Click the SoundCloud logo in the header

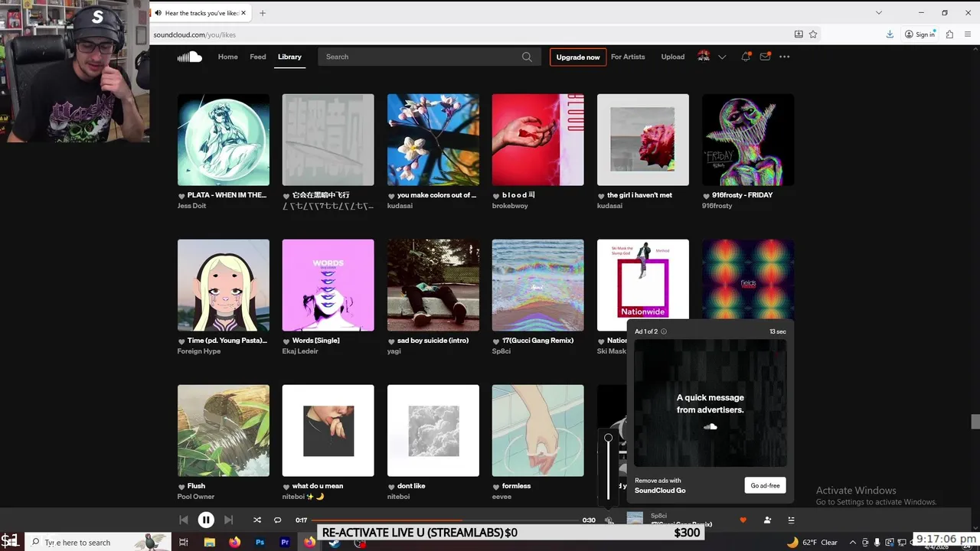[x=189, y=57]
